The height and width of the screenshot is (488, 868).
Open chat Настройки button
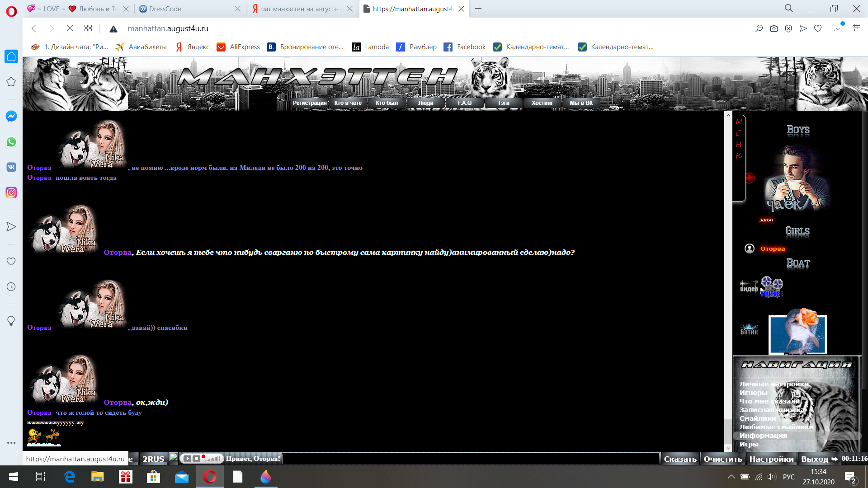pos(771,459)
